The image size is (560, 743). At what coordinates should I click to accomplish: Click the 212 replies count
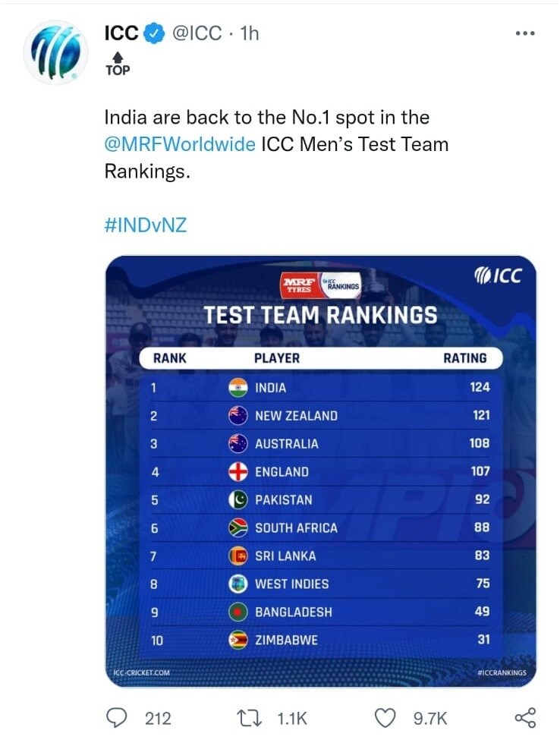(158, 719)
